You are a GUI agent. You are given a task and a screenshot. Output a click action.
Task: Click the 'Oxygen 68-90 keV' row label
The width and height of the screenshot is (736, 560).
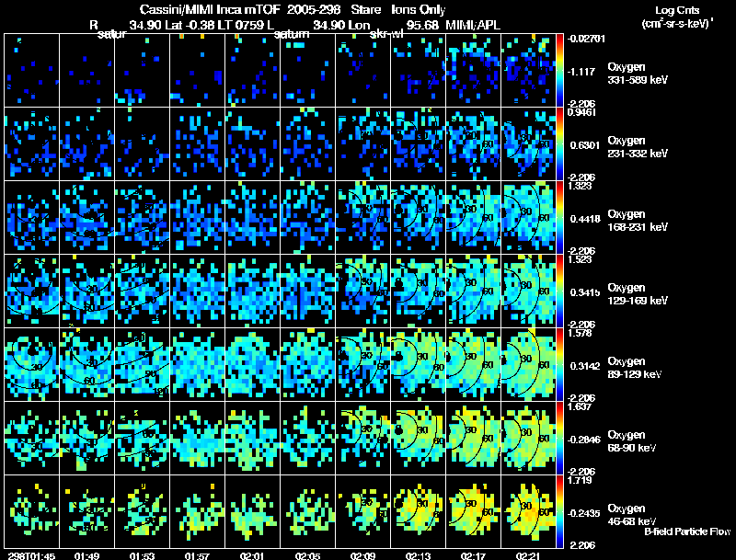[x=632, y=441]
